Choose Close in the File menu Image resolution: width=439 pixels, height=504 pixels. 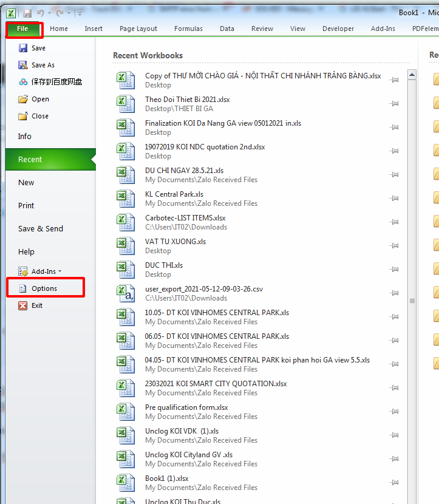coord(33,117)
